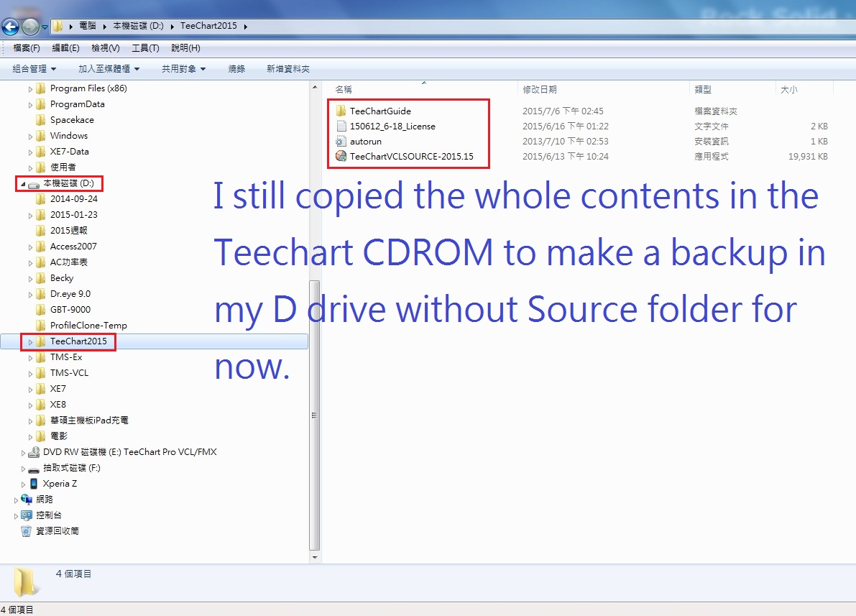Click the 新增資料夾 toolbar button
The width and height of the screenshot is (856, 616).
[287, 69]
